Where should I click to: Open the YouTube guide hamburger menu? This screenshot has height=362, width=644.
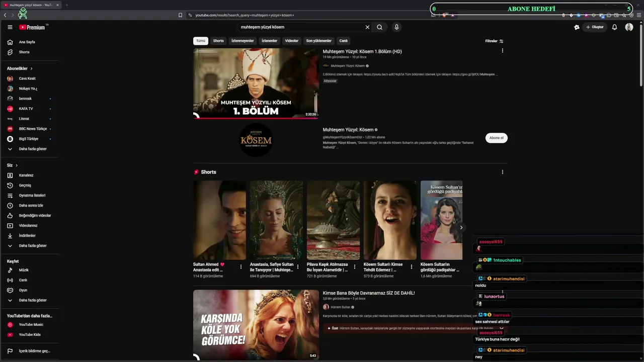(10, 27)
